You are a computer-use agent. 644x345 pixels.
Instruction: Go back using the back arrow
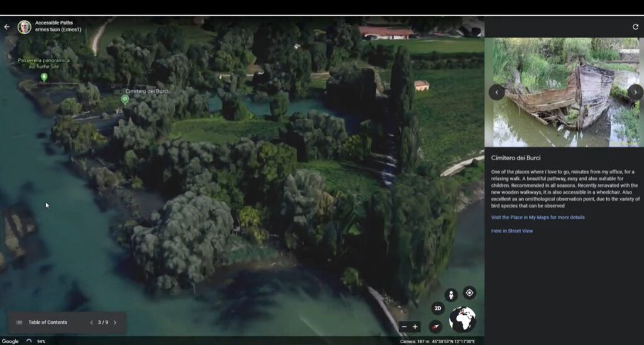(x=6, y=26)
